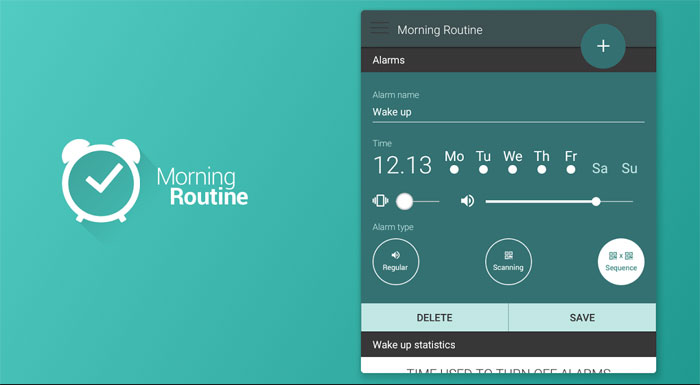Open the hamburger menu beside Morning Routine
The width and height of the screenshot is (700, 385).
379,28
